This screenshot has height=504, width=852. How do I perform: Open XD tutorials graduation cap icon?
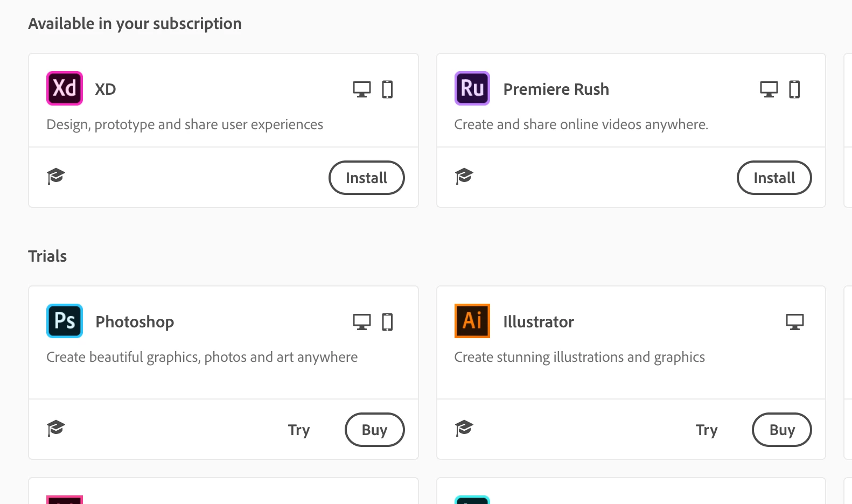click(56, 176)
